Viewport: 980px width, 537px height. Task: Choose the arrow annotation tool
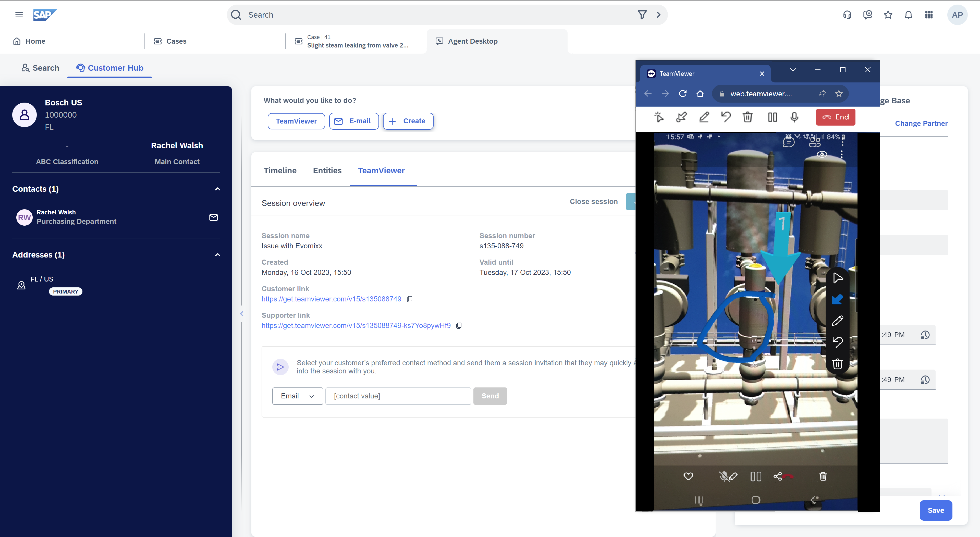(681, 117)
